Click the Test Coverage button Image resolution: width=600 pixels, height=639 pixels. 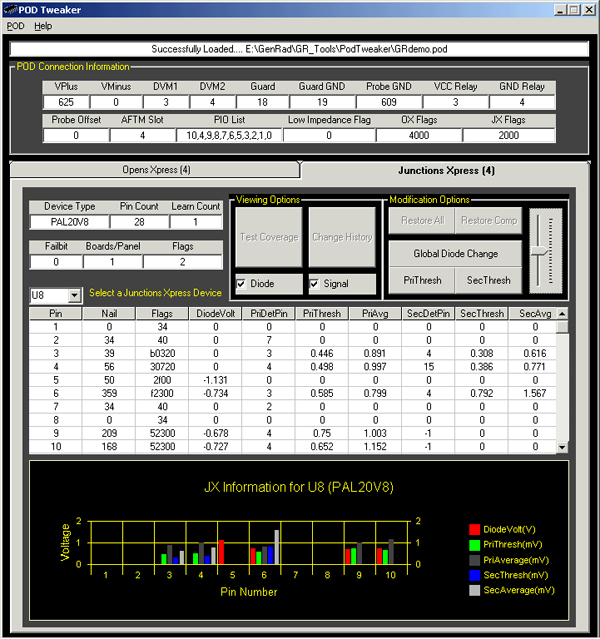[x=269, y=237]
